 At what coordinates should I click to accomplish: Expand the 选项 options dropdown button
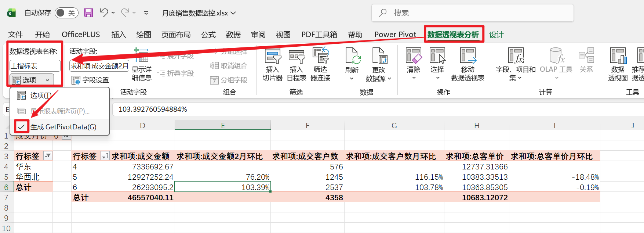click(32, 80)
